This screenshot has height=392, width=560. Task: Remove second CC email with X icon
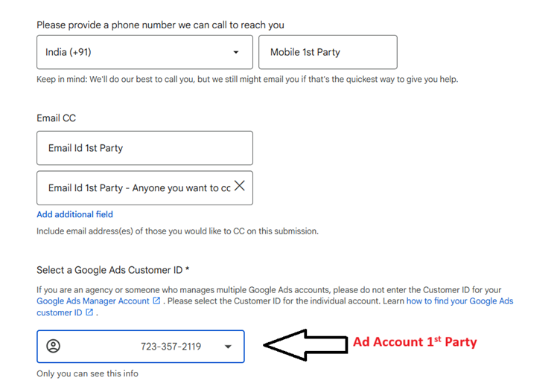click(x=240, y=185)
